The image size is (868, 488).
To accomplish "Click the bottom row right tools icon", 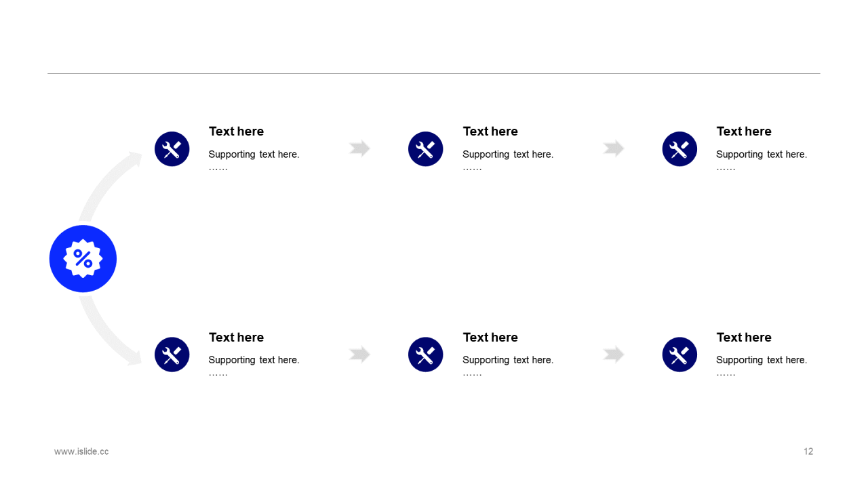I will [x=679, y=354].
